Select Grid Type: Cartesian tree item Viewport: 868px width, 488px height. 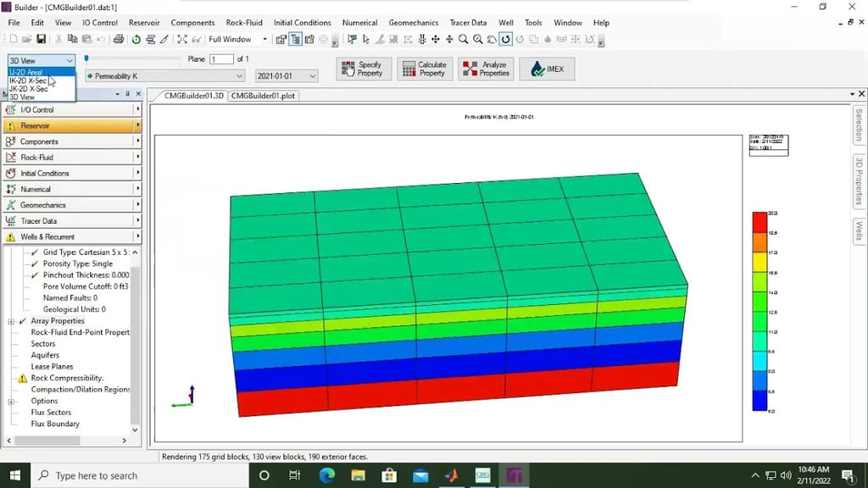pyautogui.click(x=86, y=252)
